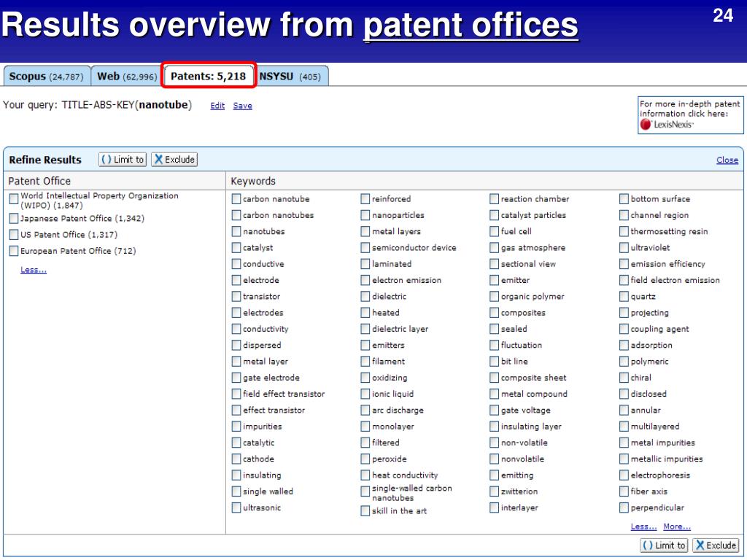Image resolution: width=747 pixels, height=560 pixels.
Task: Click bottom Exclude button
Action: (716, 545)
